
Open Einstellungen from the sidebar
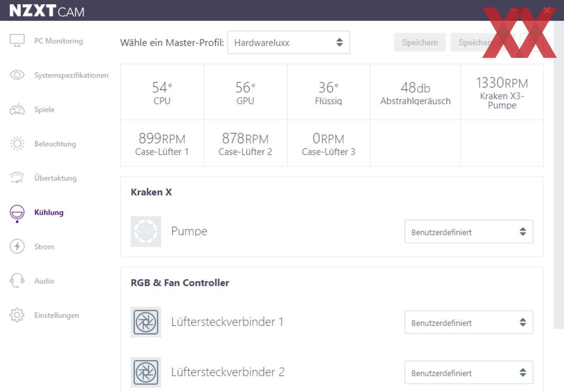[x=56, y=315]
